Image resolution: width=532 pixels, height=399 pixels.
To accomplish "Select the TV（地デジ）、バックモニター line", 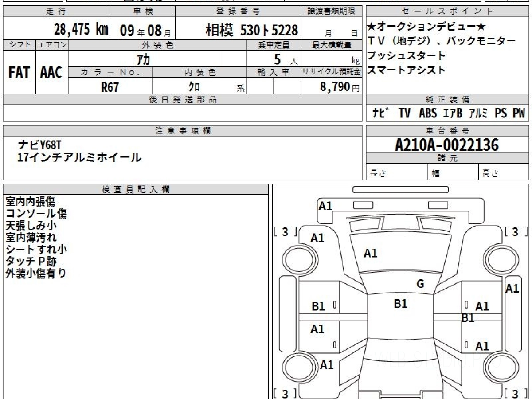I will [442, 41].
